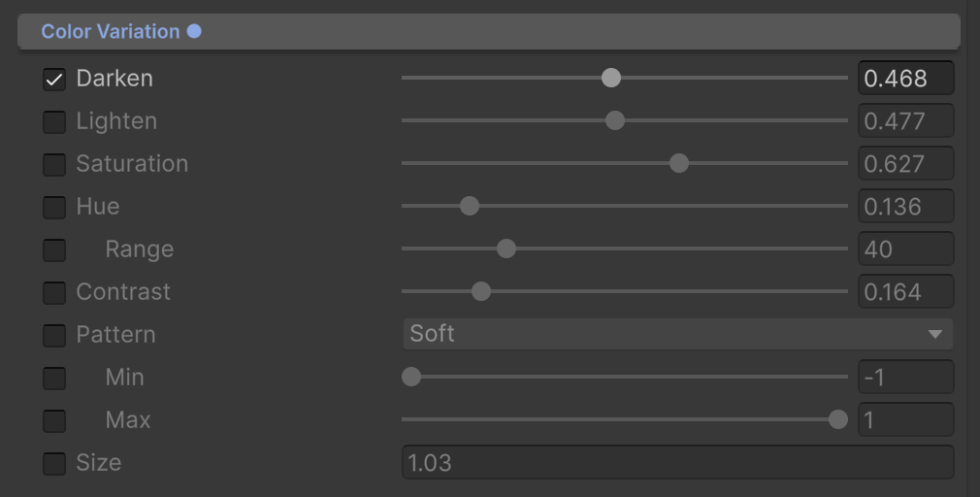Click the Pattern dropdown arrow
This screenshot has width=980, height=497.
pos(935,335)
